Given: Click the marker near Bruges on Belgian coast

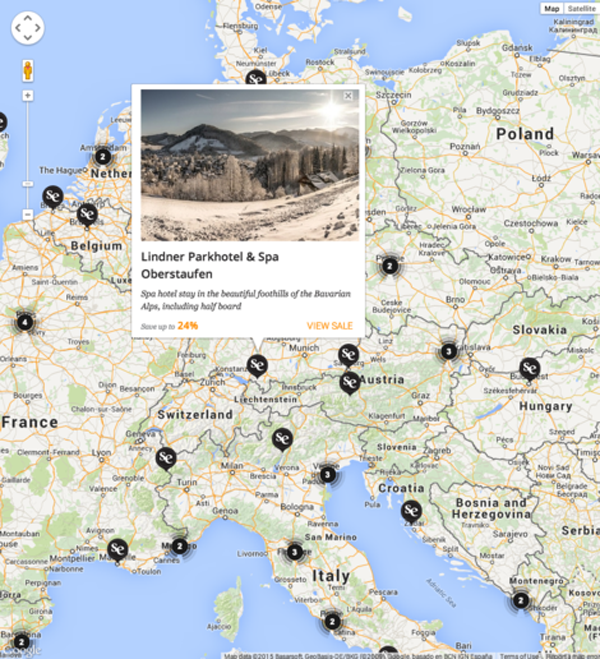Looking at the screenshot, I should pos(53,196).
